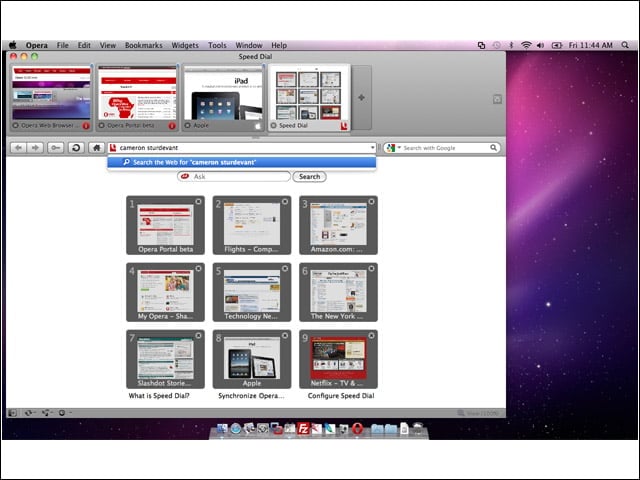The width and height of the screenshot is (640, 480).
Task: Remove speed dial entry 9 Netflix
Action: [371, 336]
